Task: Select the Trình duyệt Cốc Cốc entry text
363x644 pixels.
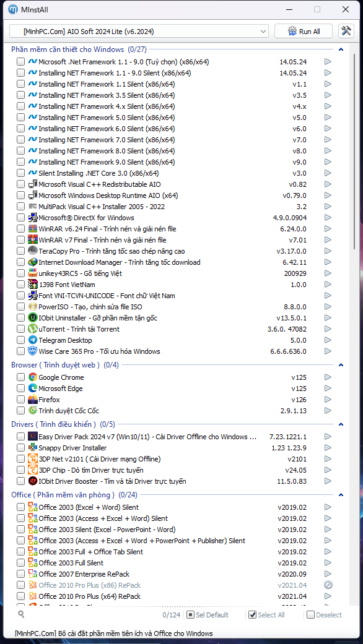Action: 69,410
